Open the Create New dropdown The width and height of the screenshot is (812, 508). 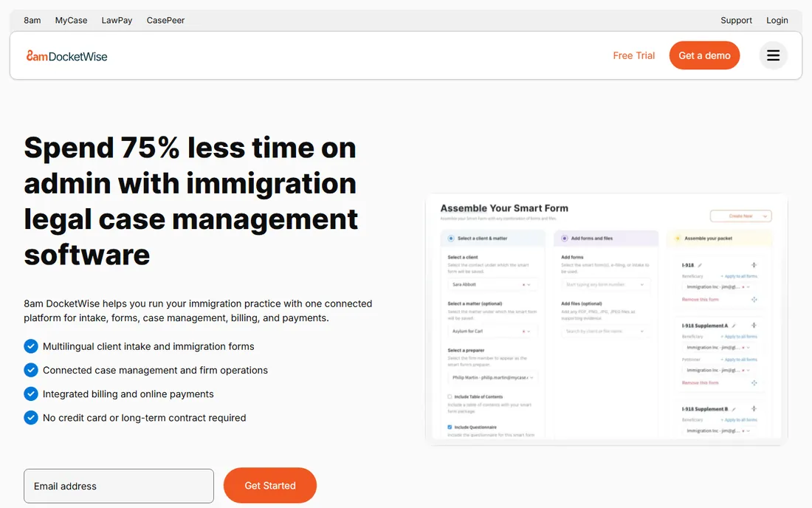point(740,216)
